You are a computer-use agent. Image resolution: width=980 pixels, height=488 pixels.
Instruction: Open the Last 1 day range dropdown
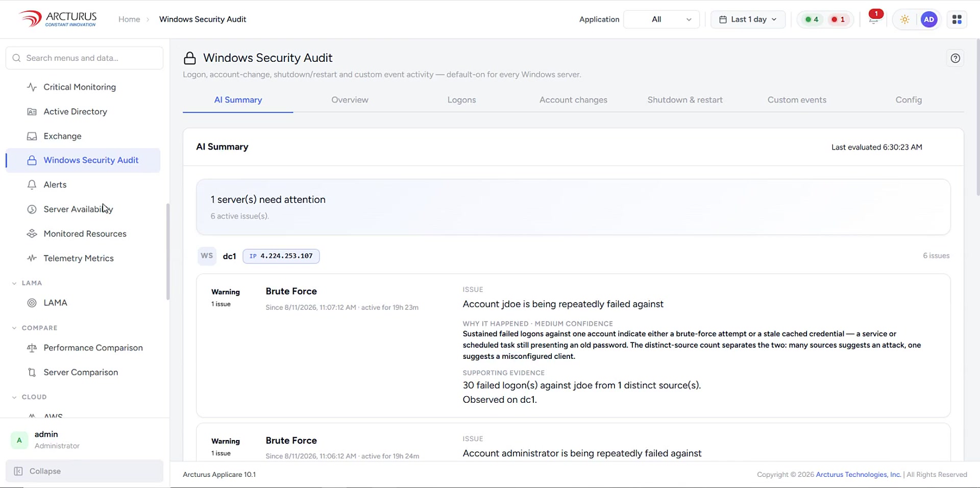pos(748,19)
